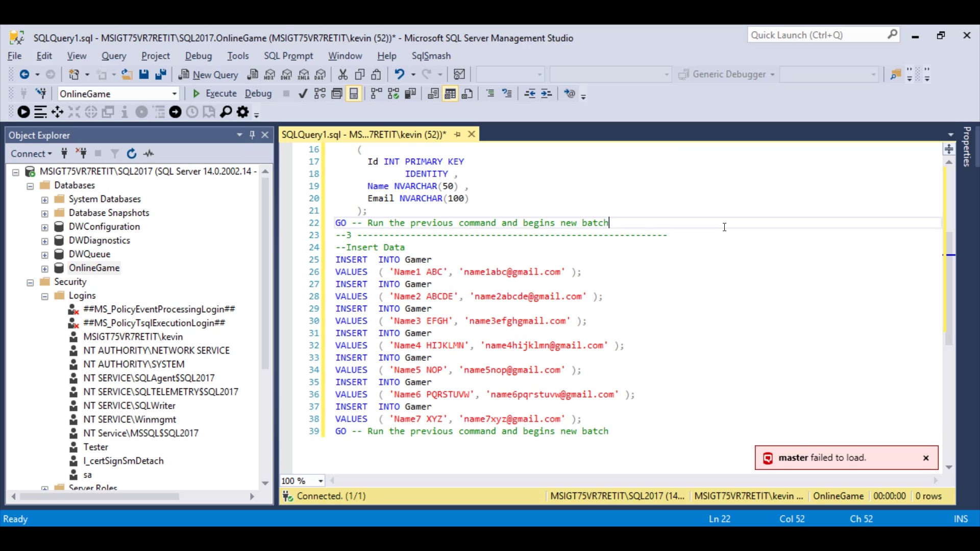Image resolution: width=980 pixels, height=551 pixels.
Task: Unpin the Object Explorer panel
Action: pos(252,135)
